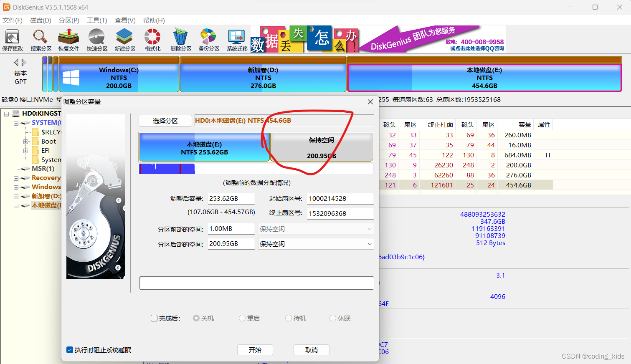Open the 分区后部的空间 handling dropdown
This screenshot has width=631, height=364.
[x=316, y=244]
